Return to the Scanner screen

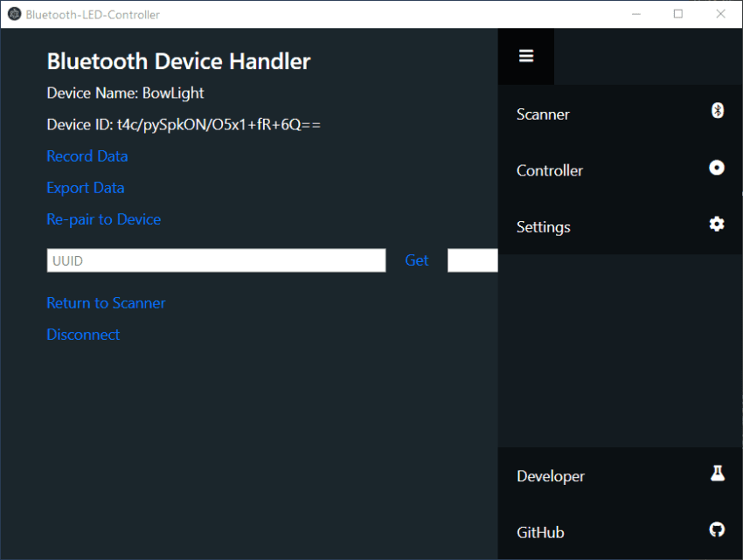[106, 302]
